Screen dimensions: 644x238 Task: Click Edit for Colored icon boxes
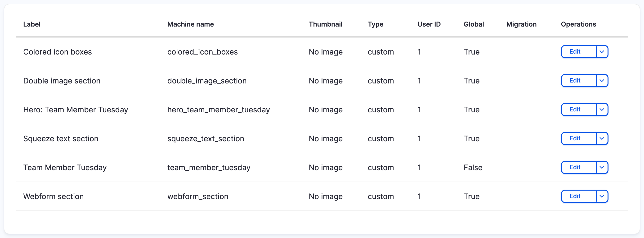[579, 52]
